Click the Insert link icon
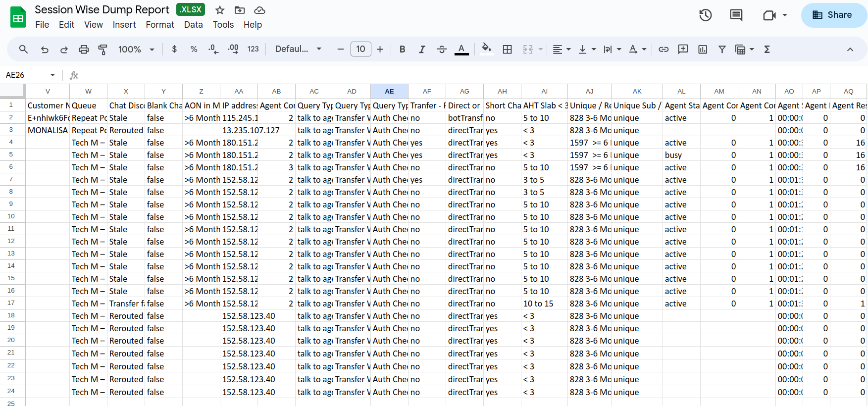This screenshot has height=406, width=868. 664,50
